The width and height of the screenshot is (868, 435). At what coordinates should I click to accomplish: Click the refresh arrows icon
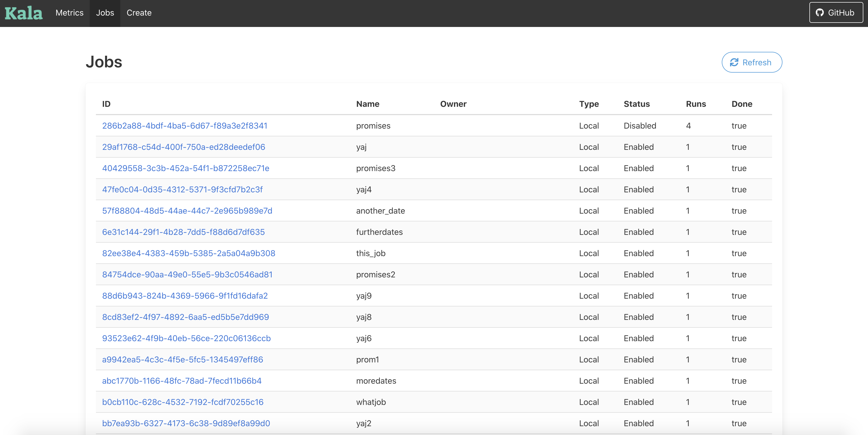click(734, 62)
